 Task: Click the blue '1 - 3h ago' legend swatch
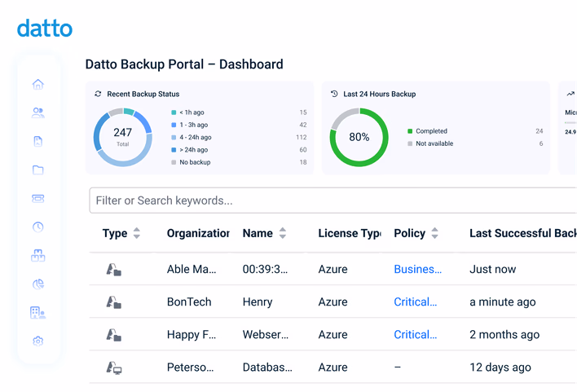[174, 125]
